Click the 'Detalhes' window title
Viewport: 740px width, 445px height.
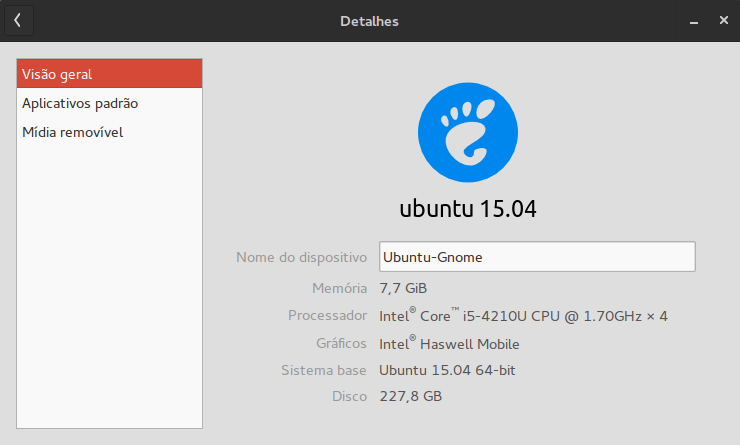(370, 21)
